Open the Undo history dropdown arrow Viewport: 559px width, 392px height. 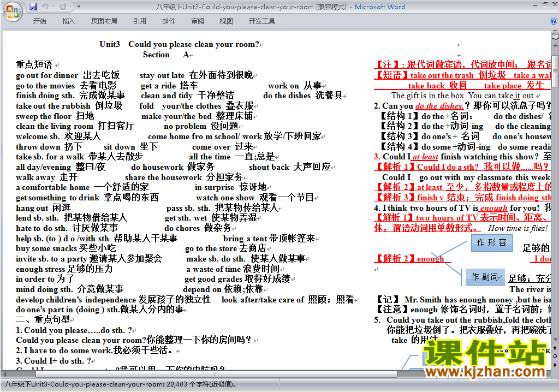coord(53,7)
